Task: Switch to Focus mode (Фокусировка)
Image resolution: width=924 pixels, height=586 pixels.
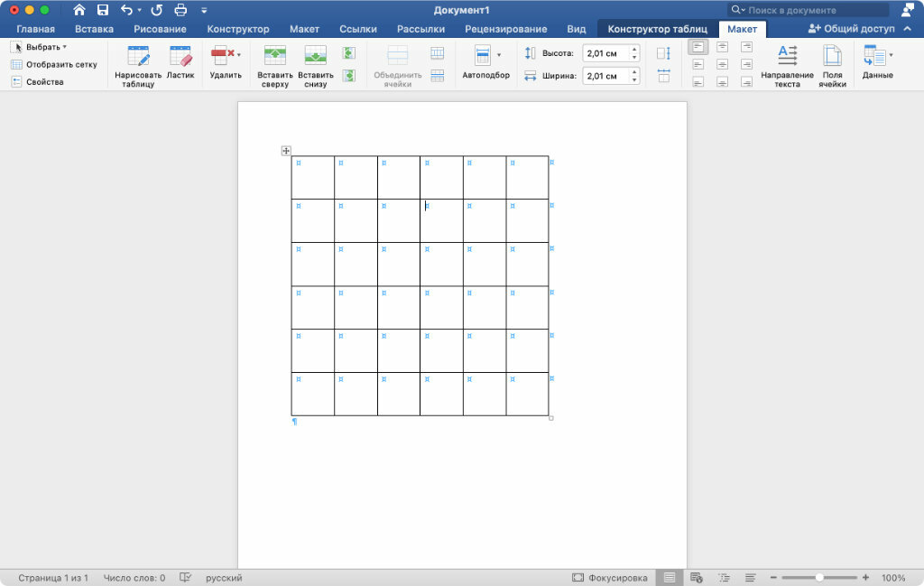Action: coord(610,578)
